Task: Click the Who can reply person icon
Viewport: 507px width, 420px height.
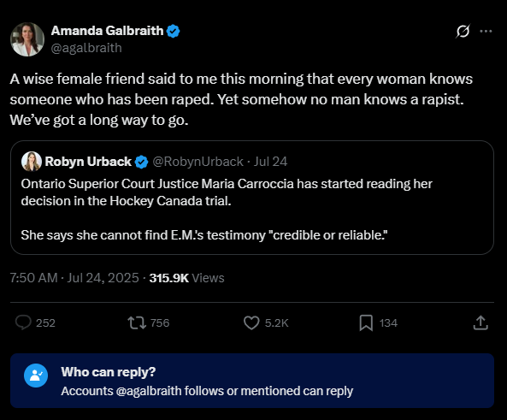Action: (36, 376)
